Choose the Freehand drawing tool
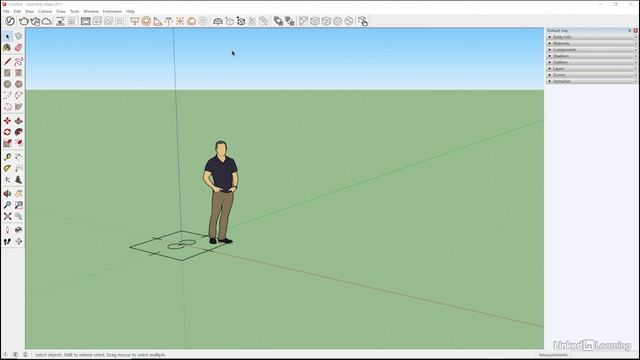640x360 pixels. point(19,62)
